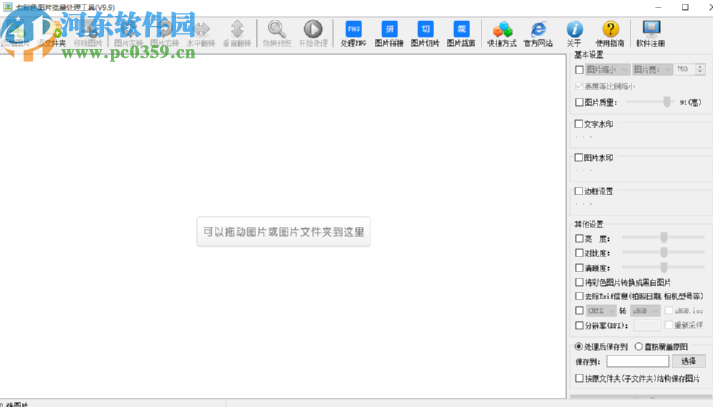Enable 边框设置 border settings

[579, 191]
